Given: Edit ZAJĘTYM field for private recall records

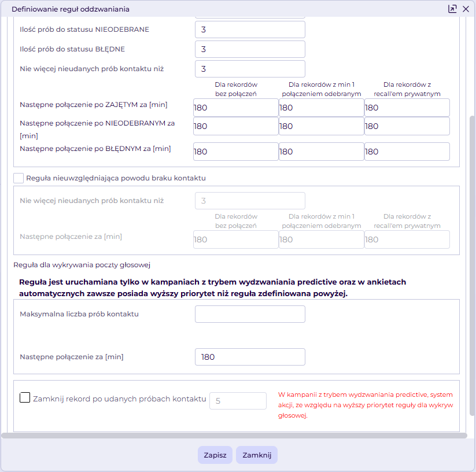Looking at the screenshot, I should click(407, 108).
